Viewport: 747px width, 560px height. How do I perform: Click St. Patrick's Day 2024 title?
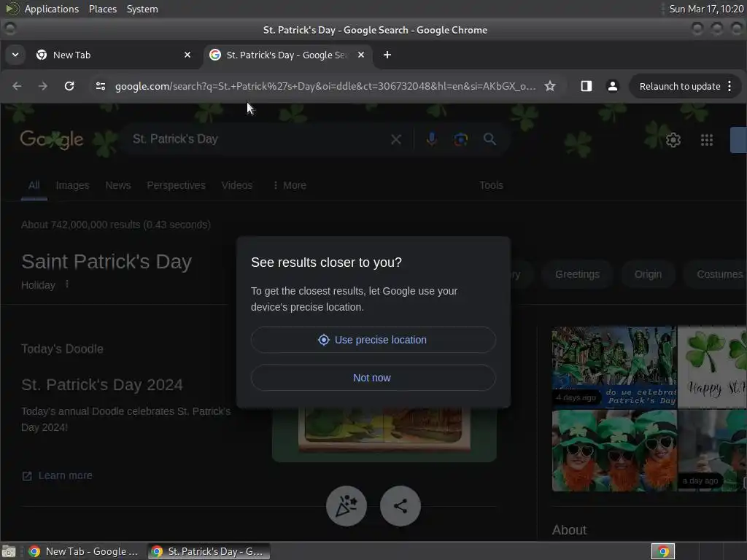coord(102,385)
